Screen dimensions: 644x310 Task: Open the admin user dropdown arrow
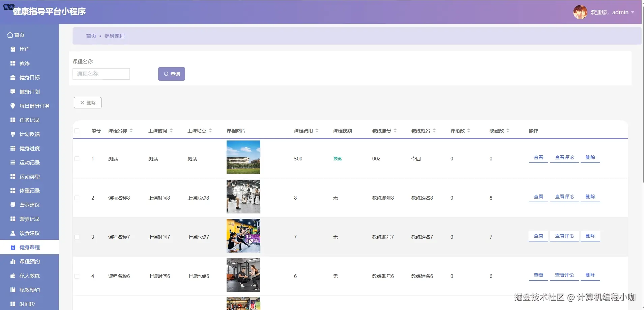(x=633, y=12)
